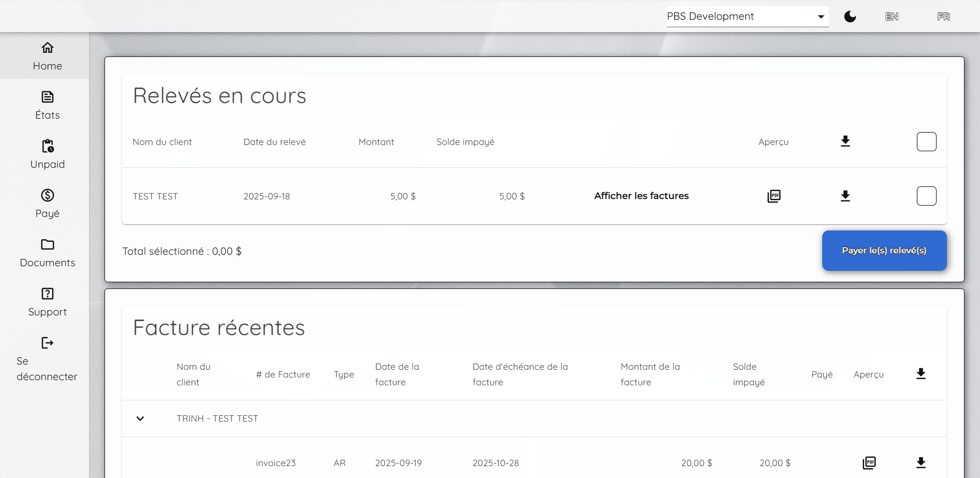980x478 pixels.
Task: Click Se déconnecter to log out
Action: tap(47, 359)
